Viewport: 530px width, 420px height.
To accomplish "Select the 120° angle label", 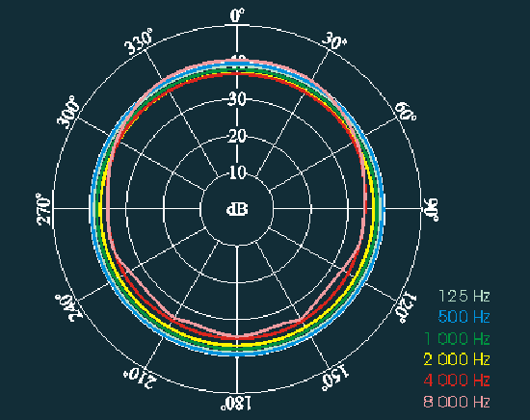I will (406, 308).
